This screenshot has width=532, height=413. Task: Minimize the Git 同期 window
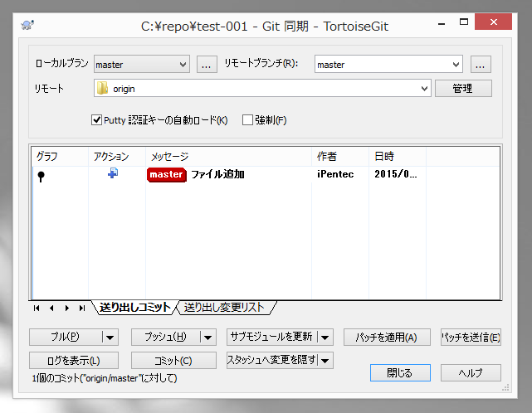442,22
